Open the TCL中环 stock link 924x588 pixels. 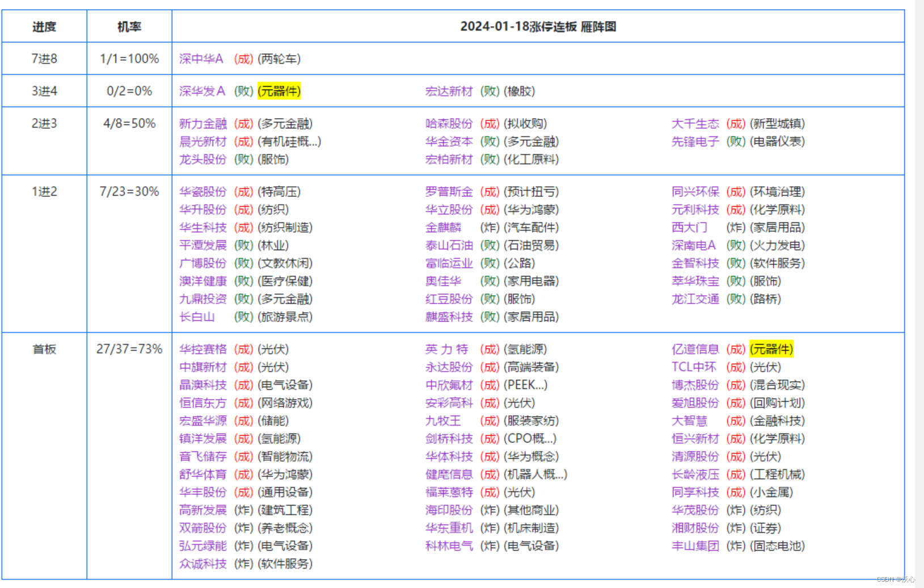pyautogui.click(x=694, y=367)
